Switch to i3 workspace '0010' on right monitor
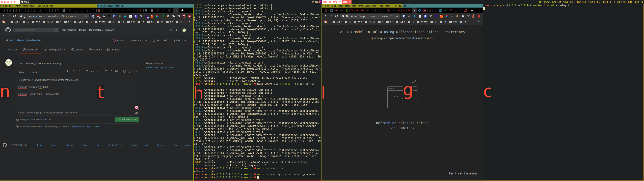644x181 pixels. pos(336,2)
